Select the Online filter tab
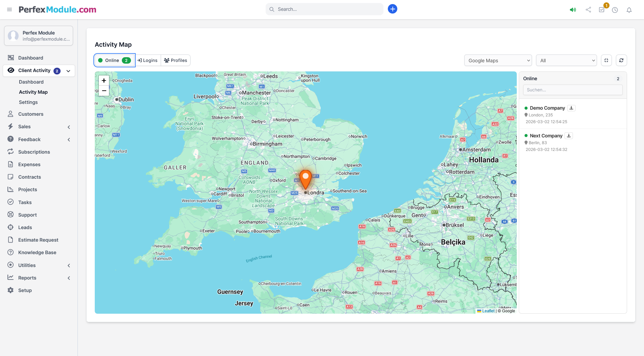Screen dimensions: 644x356 point(115,60)
